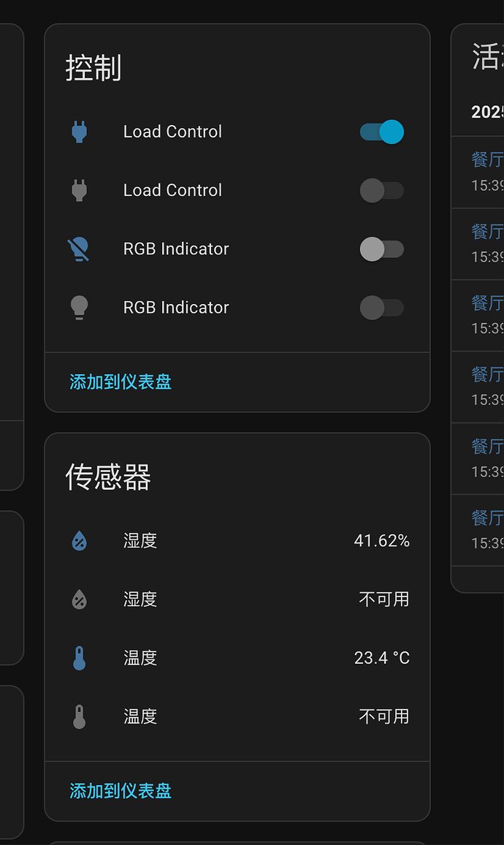Click the 不可用 value of the second 湿度 row
This screenshot has height=845, width=504.
coord(384,599)
